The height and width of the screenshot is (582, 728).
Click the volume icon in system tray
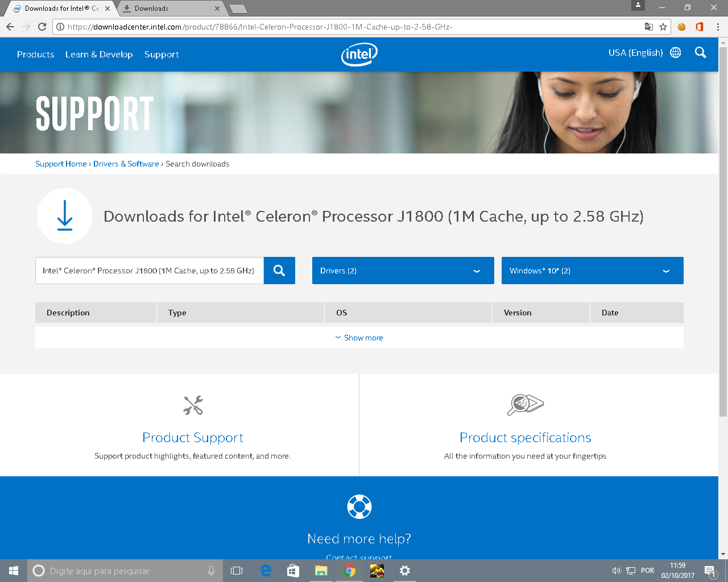tap(617, 571)
